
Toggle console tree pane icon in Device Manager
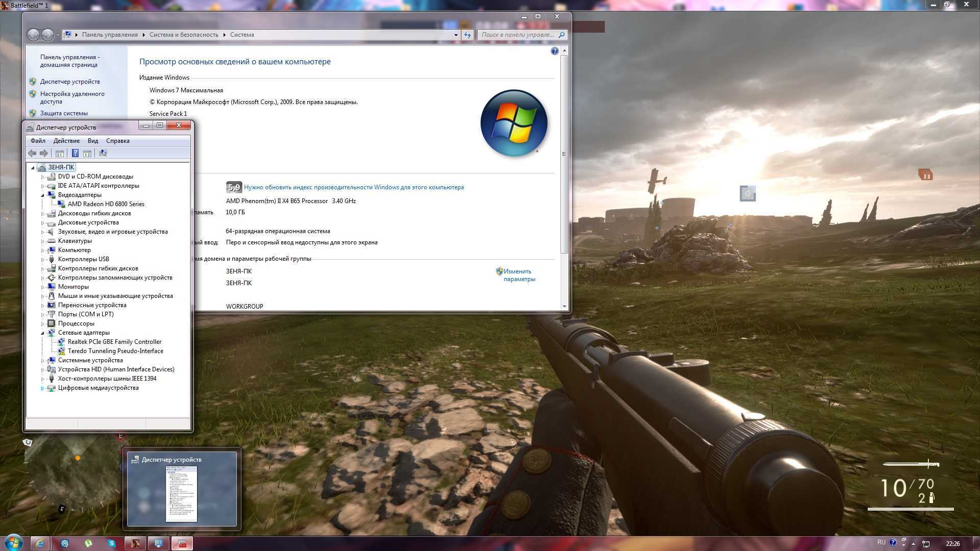tap(60, 153)
